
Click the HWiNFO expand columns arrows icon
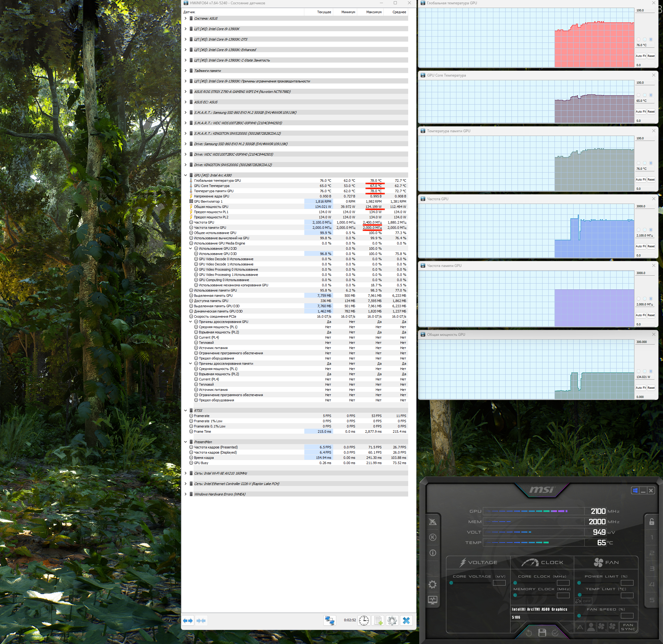point(188,620)
